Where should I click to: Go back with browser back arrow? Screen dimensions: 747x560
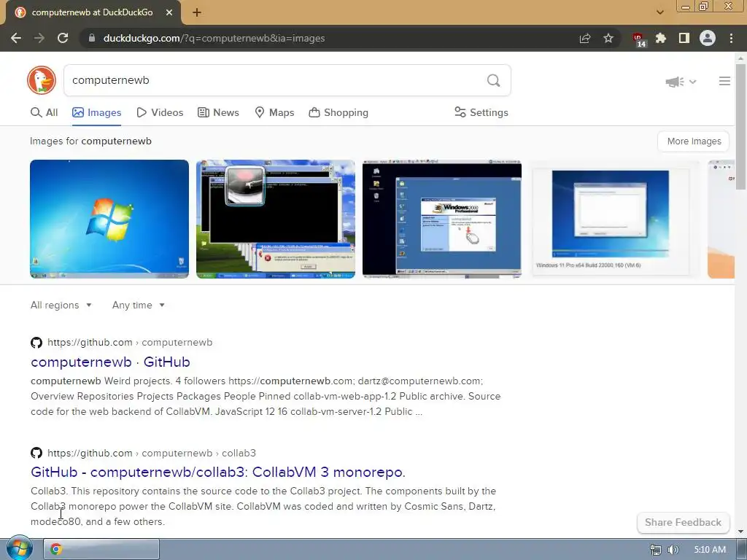coord(16,38)
